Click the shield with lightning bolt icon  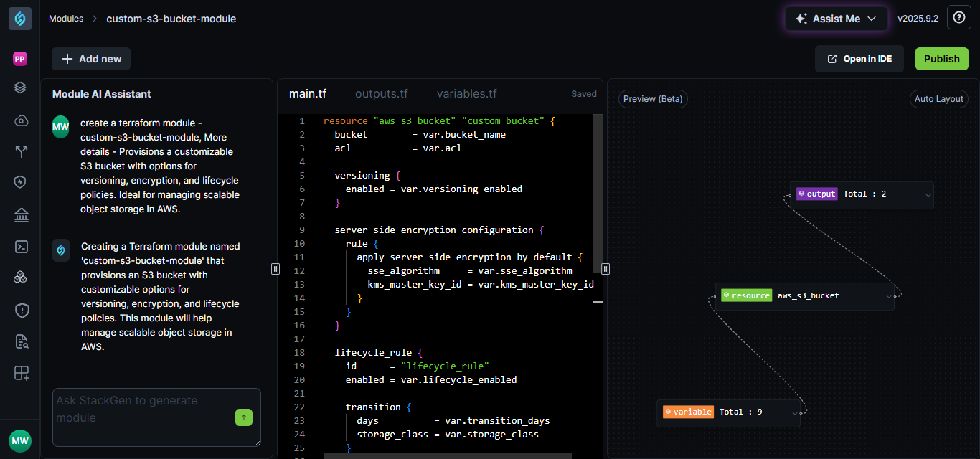point(21,182)
